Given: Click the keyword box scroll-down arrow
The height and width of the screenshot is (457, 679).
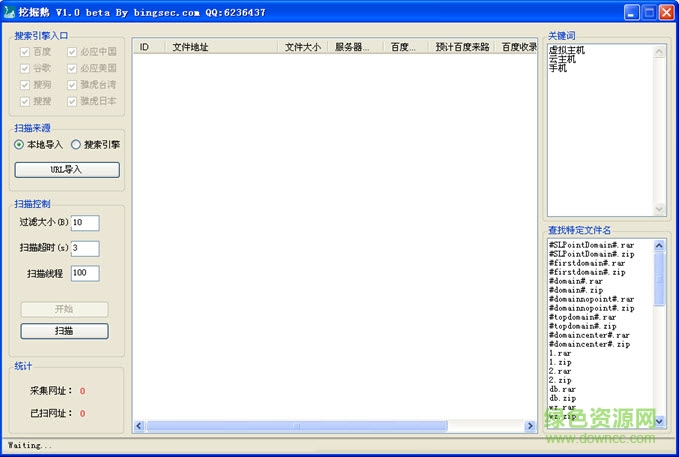Looking at the screenshot, I should (x=659, y=209).
